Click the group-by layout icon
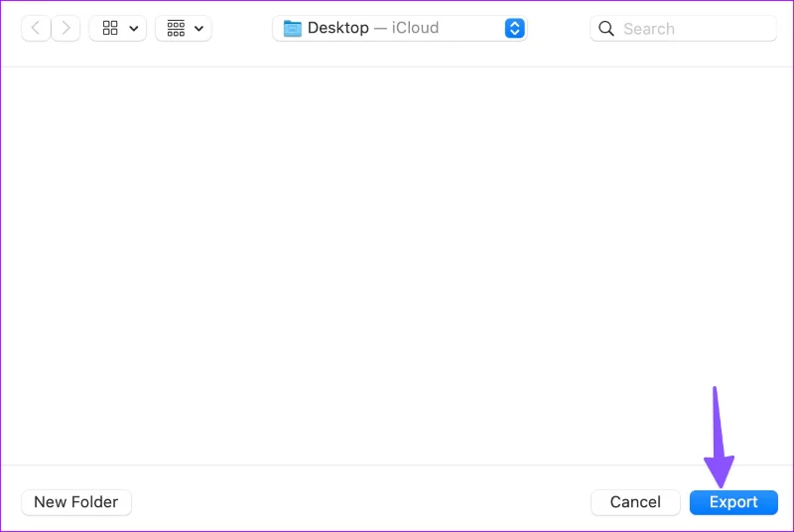Image resolution: width=794 pixels, height=532 pixels. [176, 29]
